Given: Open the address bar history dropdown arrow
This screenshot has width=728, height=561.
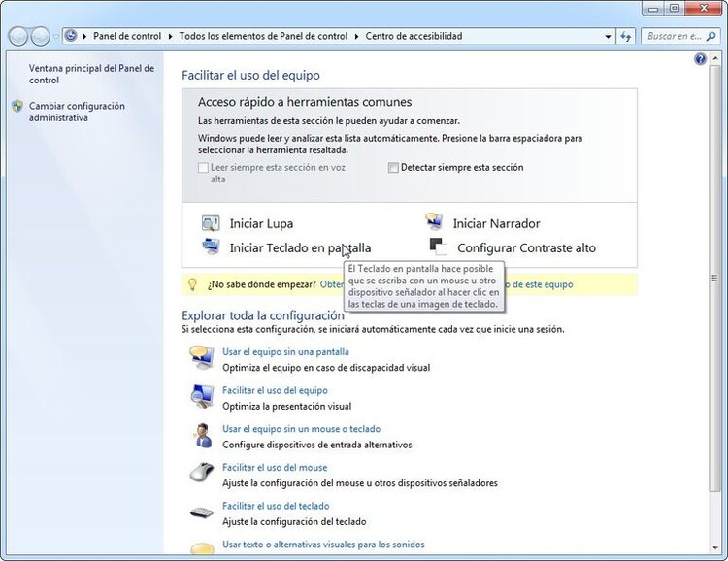Looking at the screenshot, I should [608, 36].
